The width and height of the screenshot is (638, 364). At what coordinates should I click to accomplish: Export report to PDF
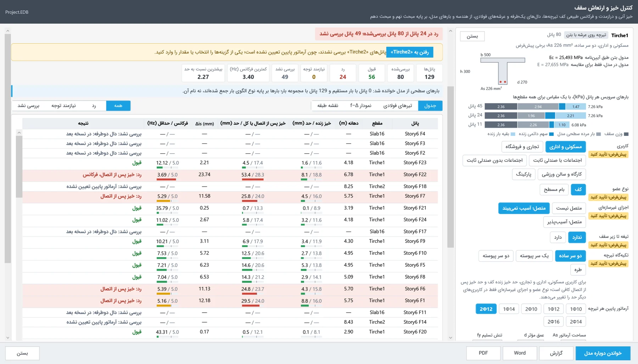(x=483, y=353)
